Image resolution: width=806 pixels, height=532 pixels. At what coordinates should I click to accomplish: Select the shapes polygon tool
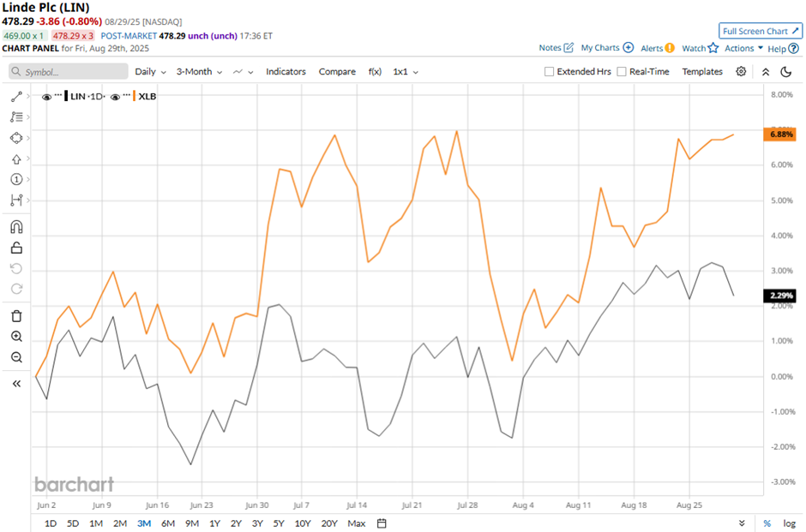coord(16,138)
